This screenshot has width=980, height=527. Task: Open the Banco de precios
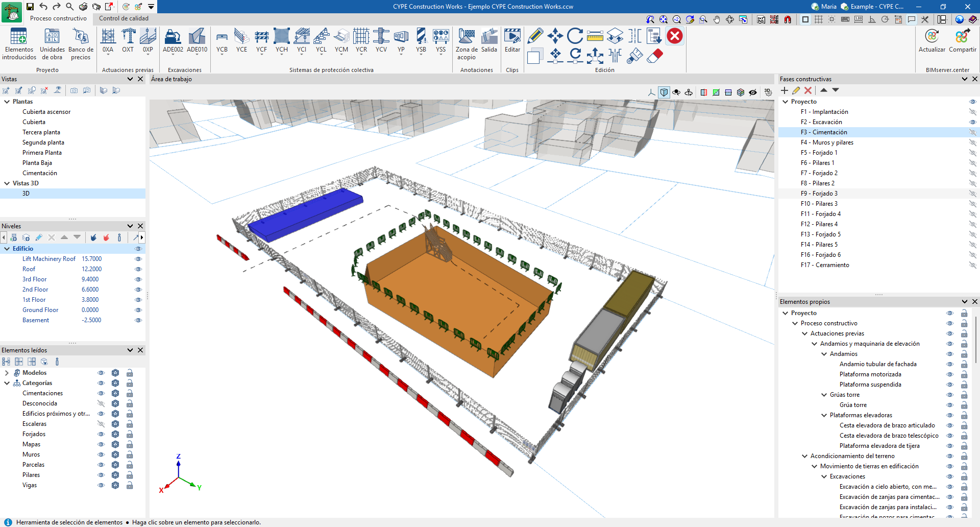click(81, 44)
